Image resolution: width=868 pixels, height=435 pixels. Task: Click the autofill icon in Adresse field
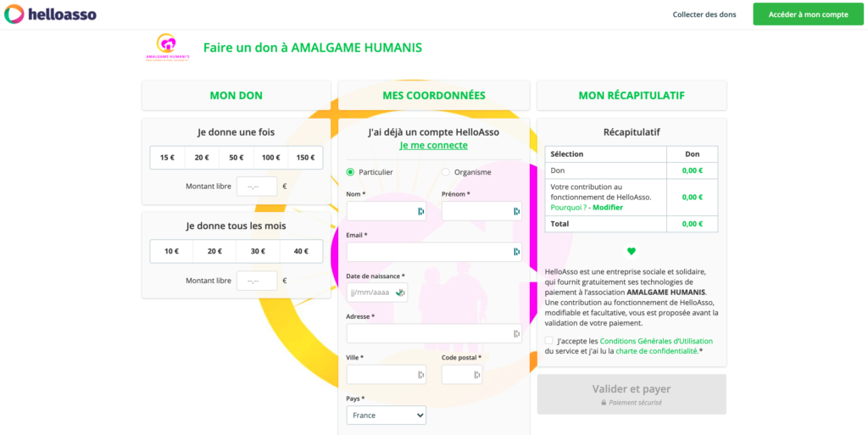(516, 334)
